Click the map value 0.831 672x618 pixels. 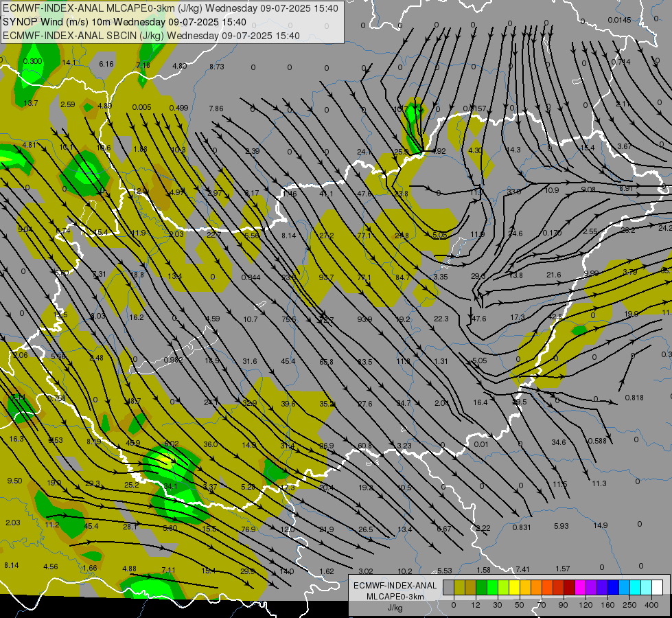tap(522, 527)
